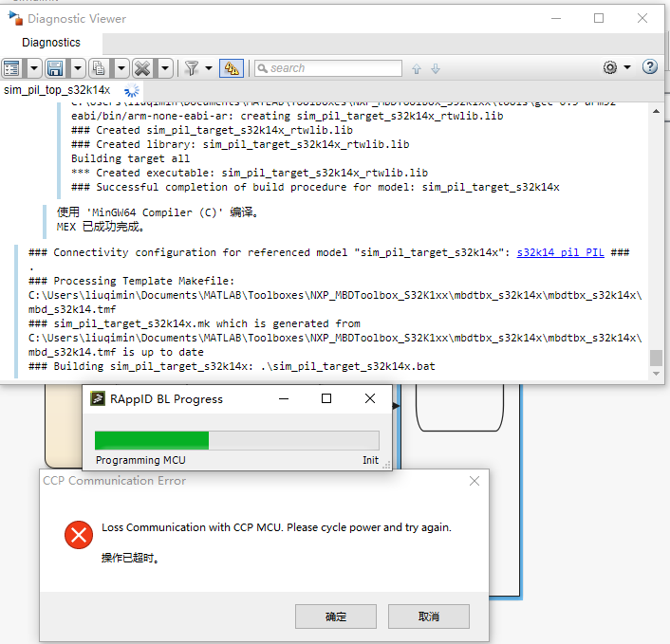The height and width of the screenshot is (644, 670).
Task: Click the 'MEX 已成功完成。' line
Action: click(101, 227)
